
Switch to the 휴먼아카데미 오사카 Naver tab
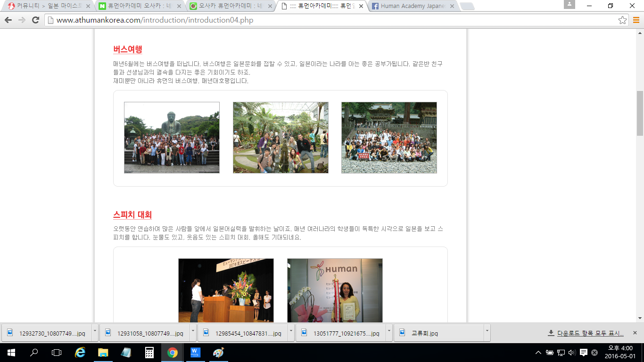click(x=139, y=6)
